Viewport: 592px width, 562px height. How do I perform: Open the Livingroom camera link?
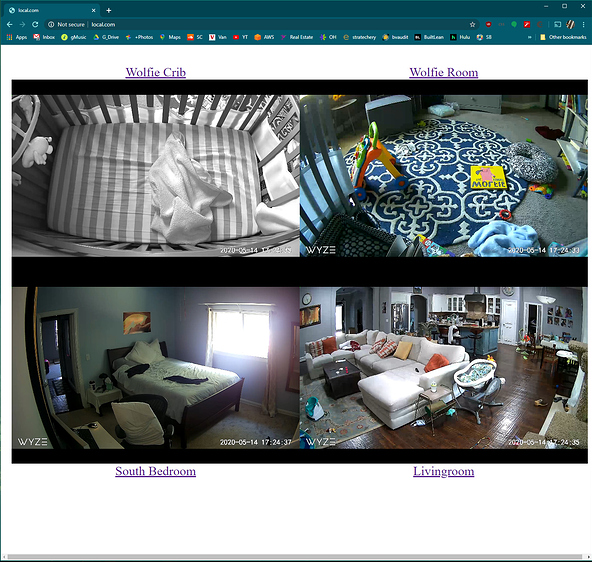click(444, 471)
